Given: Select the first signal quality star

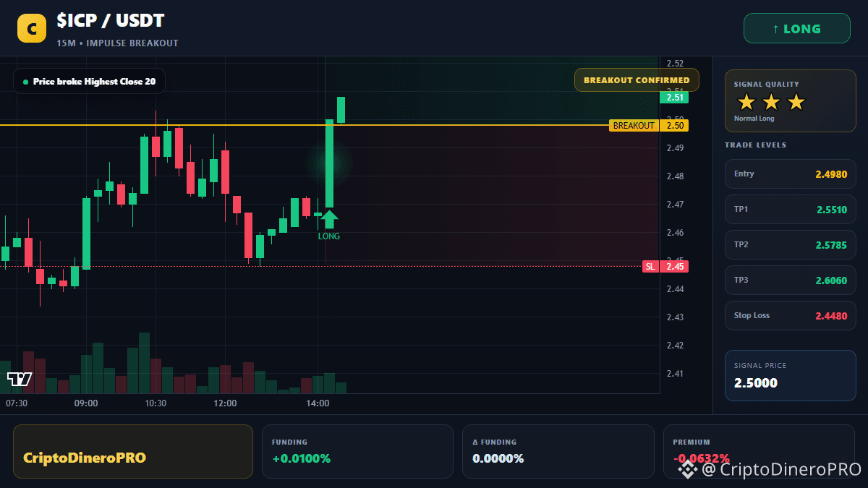Looking at the screenshot, I should pyautogui.click(x=746, y=102).
